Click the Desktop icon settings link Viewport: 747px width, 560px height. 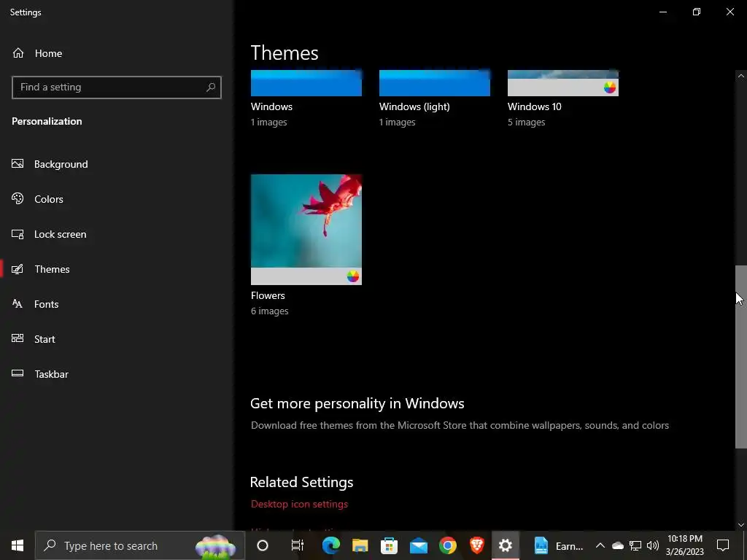coord(299,504)
